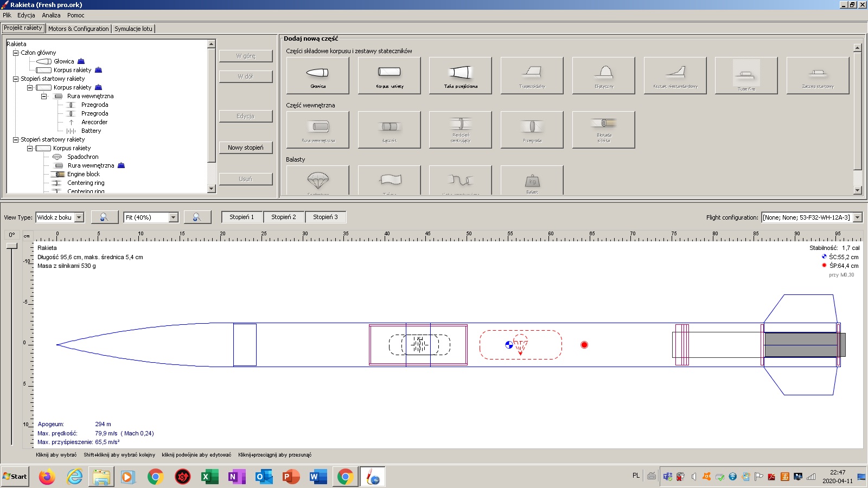Open the Analiza menu
868x488 pixels.
[51, 15]
